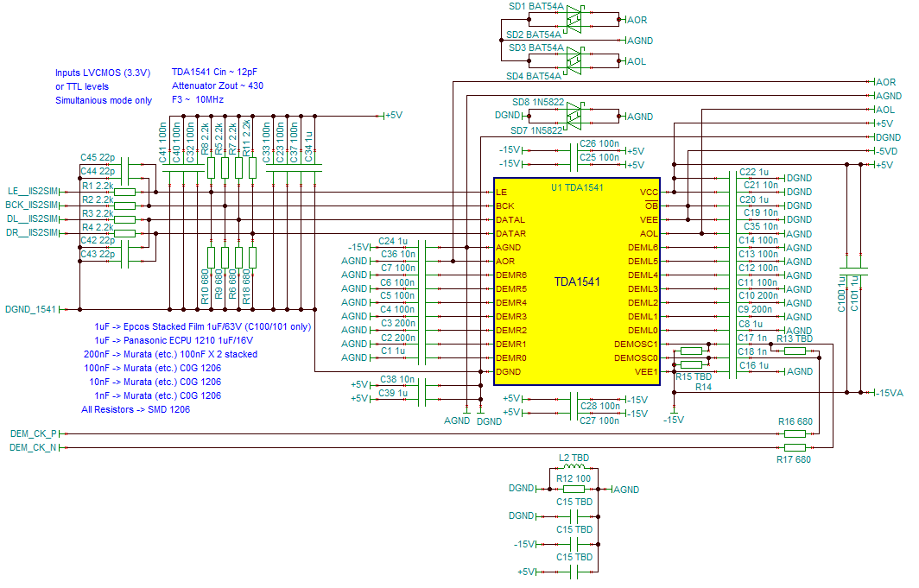Click the VEE1 pin label on chip

tap(646, 372)
